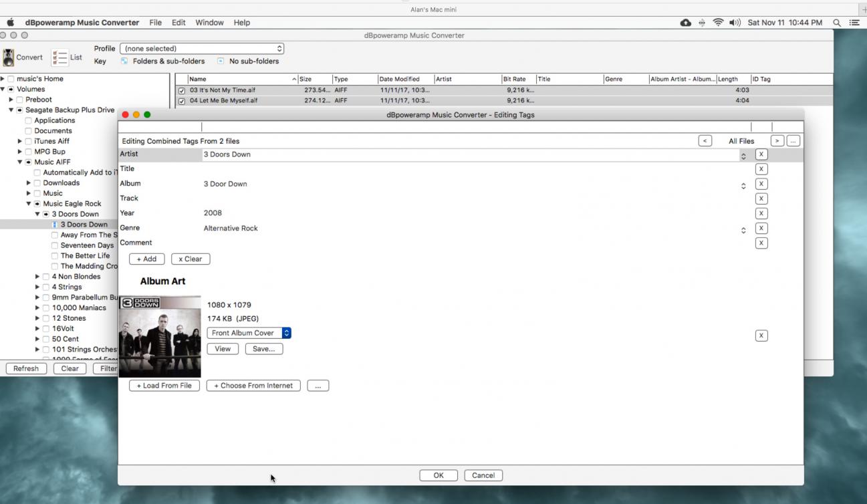Open the Window menu
The width and height of the screenshot is (867, 504).
[x=209, y=23]
